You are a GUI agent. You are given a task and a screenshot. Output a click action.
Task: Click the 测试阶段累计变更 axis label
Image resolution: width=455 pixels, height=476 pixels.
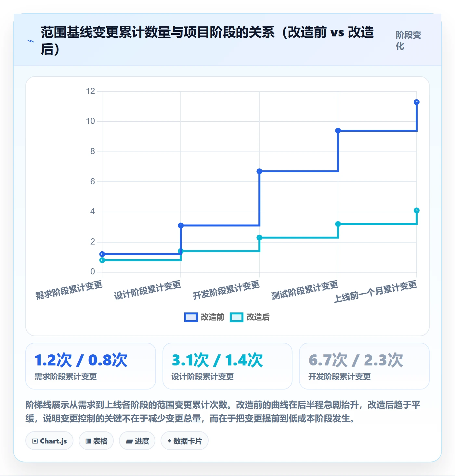(305, 290)
